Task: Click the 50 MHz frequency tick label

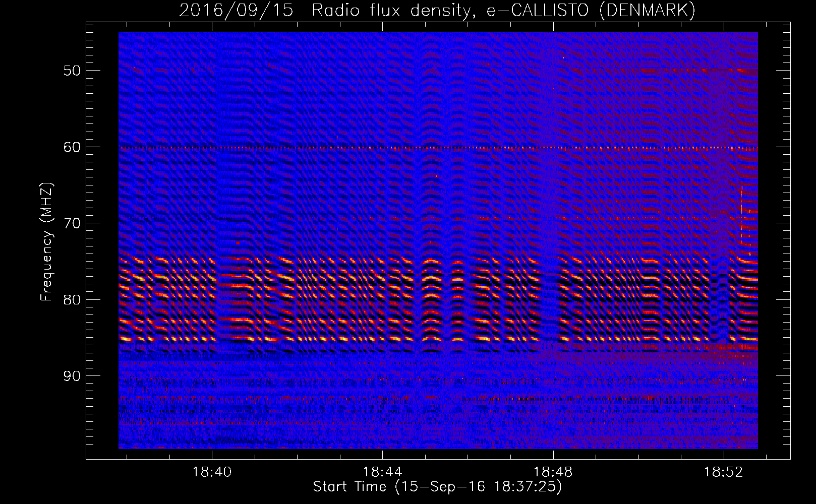Action: click(x=72, y=71)
